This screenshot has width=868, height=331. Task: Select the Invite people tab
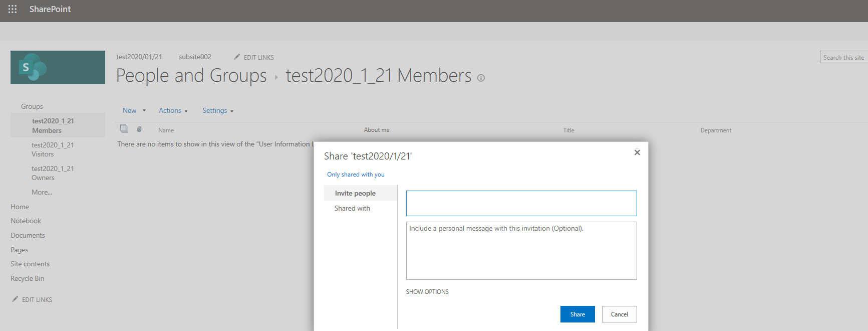(x=361, y=193)
